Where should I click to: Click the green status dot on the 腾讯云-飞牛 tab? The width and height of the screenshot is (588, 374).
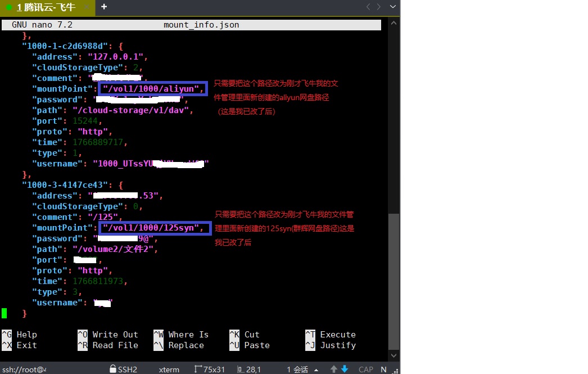pyautogui.click(x=9, y=7)
